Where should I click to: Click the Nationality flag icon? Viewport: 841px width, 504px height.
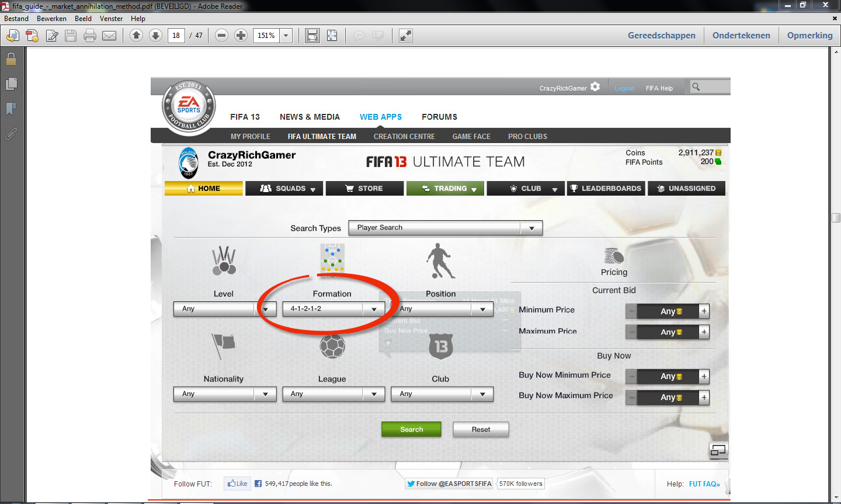[223, 346]
